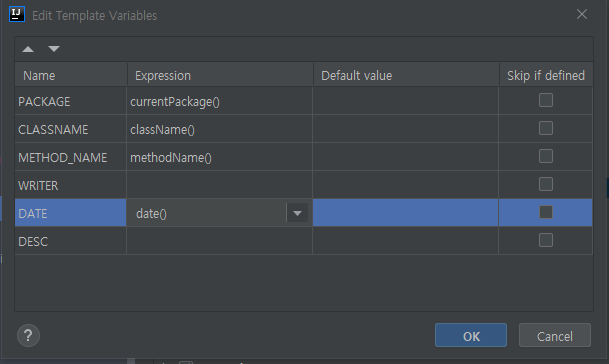This screenshot has height=364, width=609.
Task: Open the date() expression dropdown arrow
Action: (298, 213)
